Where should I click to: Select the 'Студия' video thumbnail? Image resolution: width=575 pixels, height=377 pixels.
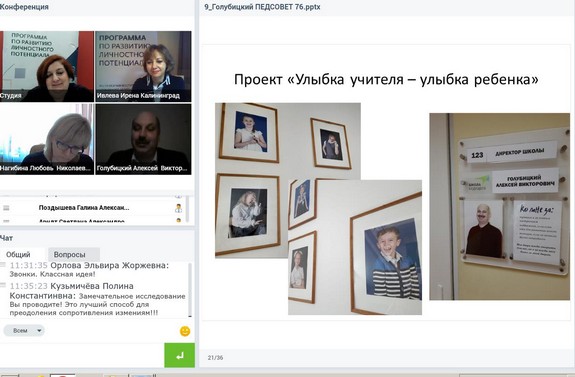click(x=47, y=66)
